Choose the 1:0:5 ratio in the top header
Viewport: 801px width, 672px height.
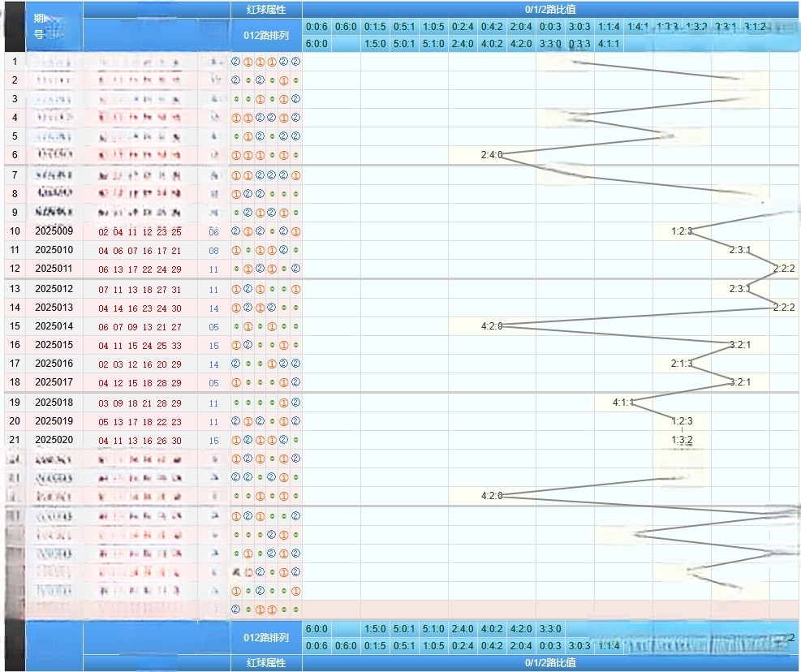433,27
